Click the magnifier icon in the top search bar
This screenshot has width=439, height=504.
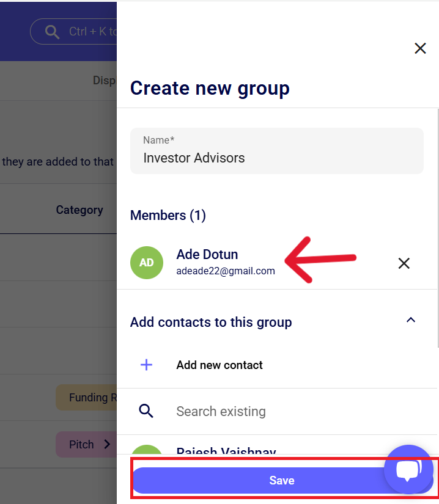(x=53, y=32)
